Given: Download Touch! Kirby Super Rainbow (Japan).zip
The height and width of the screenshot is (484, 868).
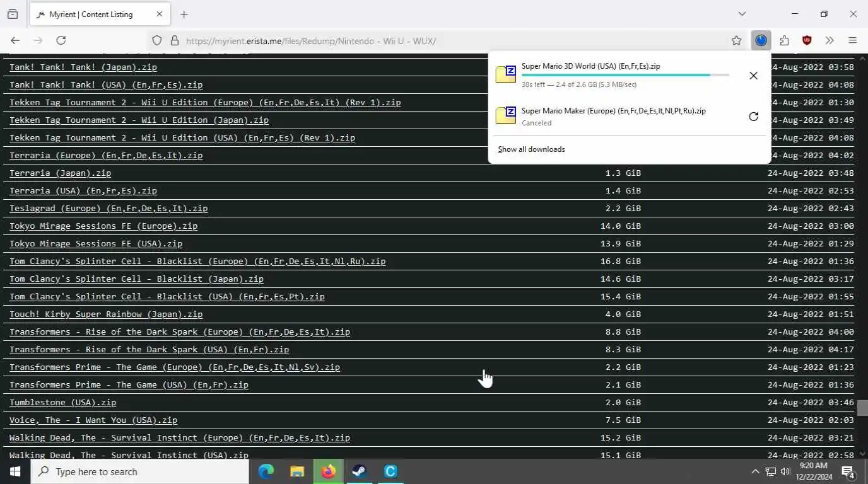Looking at the screenshot, I should (106, 314).
